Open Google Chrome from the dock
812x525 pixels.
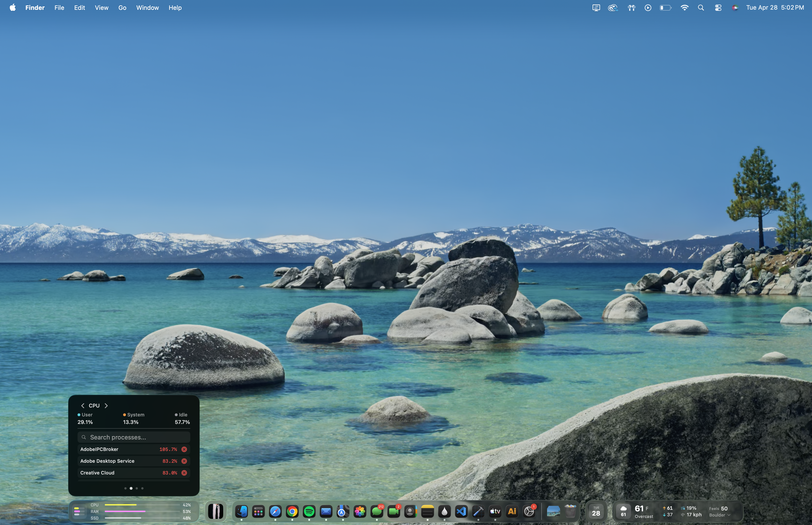[292, 511]
